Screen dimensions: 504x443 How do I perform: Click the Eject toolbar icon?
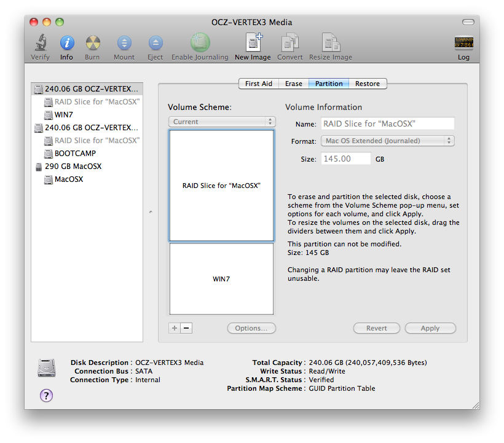[x=156, y=43]
